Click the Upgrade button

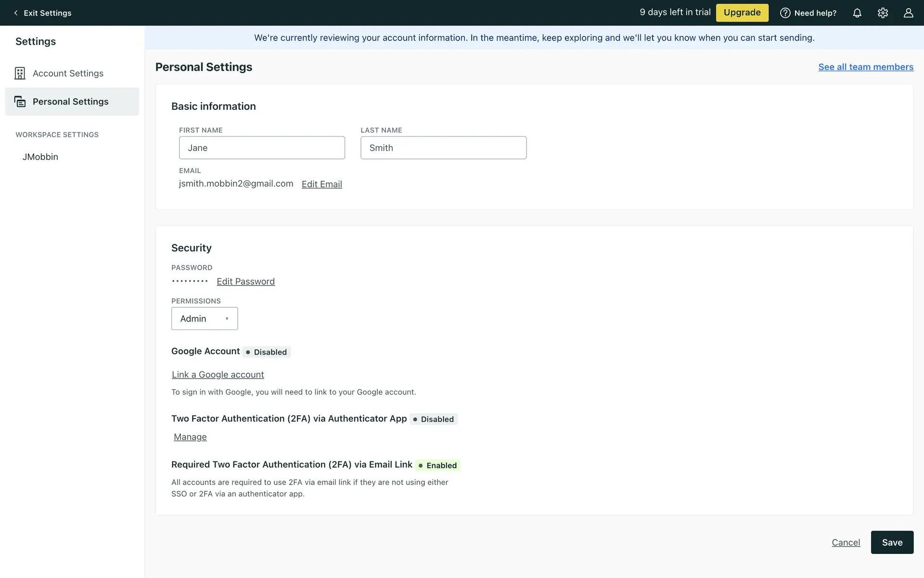coord(742,13)
